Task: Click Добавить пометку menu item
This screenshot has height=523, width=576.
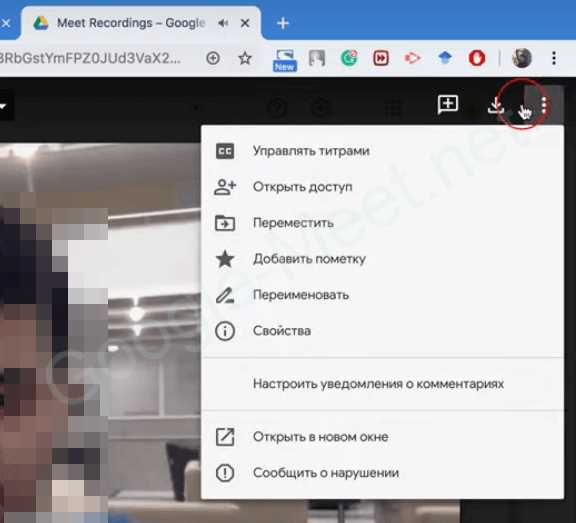Action: pos(382,259)
